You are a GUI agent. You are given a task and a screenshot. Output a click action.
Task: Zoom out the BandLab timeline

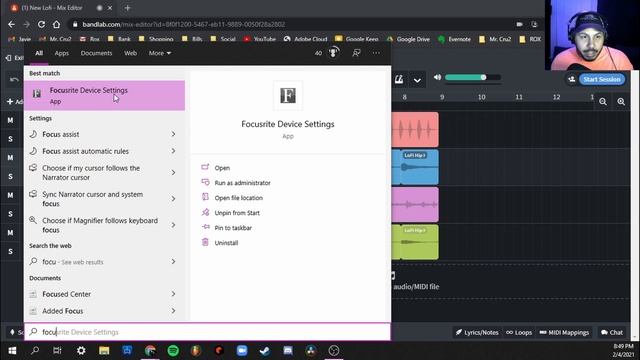tap(603, 102)
